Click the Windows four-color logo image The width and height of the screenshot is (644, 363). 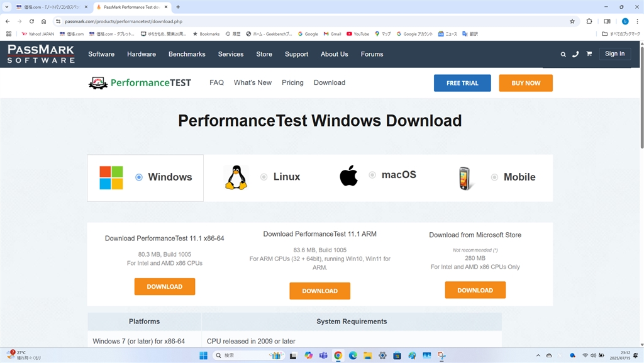(x=111, y=177)
